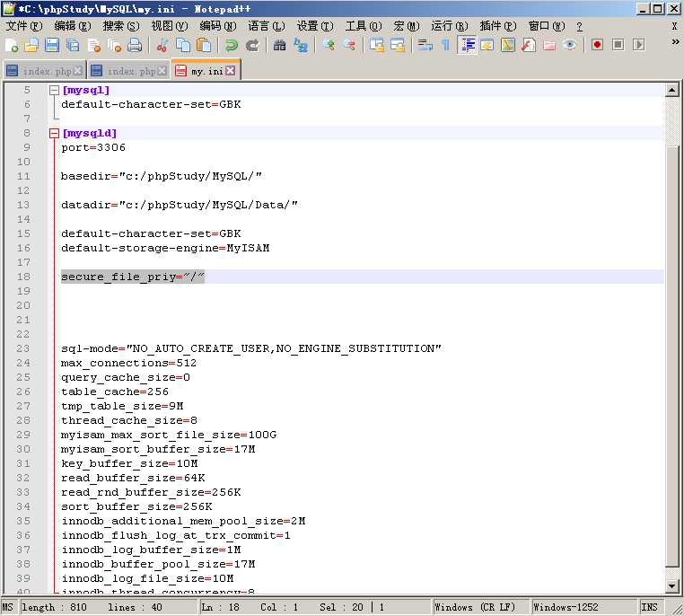The image size is (684, 616).
Task: Open the 文件(F) menu
Action: click(x=24, y=26)
